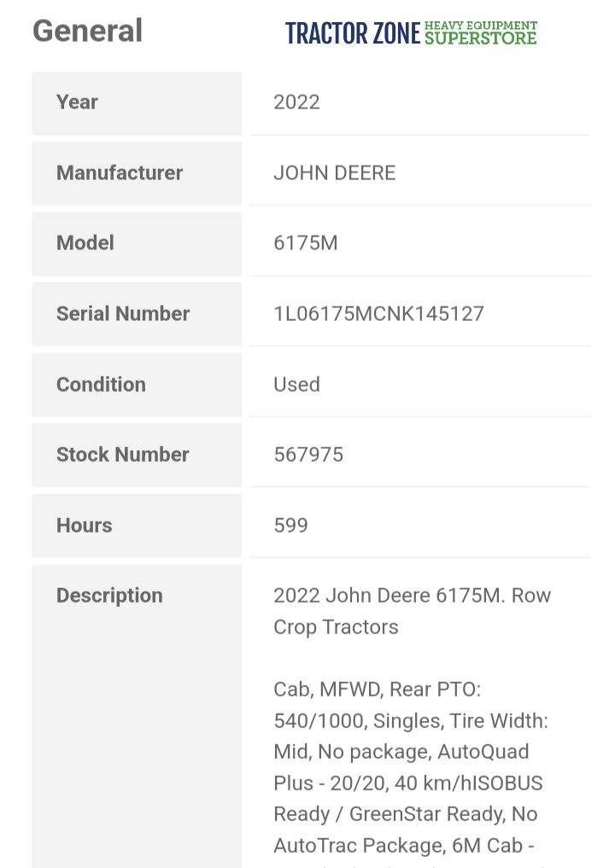Click the General section heading
This screenshot has width=615, height=868.
87,32
